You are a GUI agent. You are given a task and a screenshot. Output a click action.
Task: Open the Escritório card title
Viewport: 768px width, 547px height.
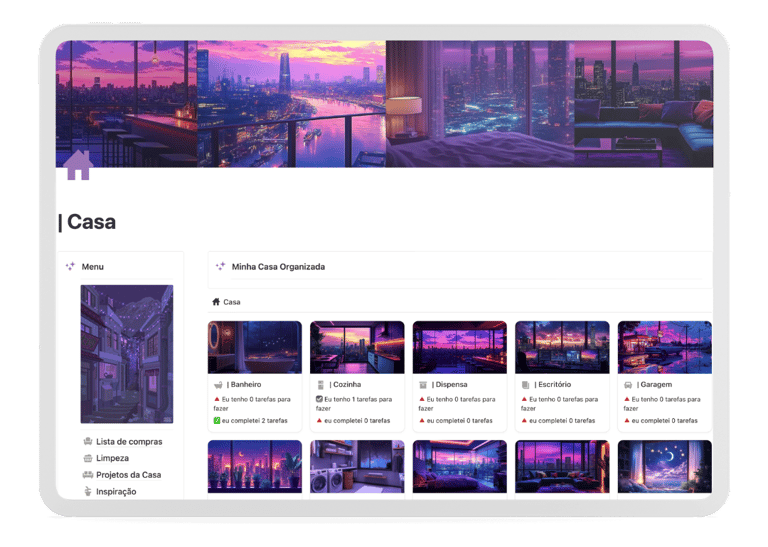[x=552, y=384]
